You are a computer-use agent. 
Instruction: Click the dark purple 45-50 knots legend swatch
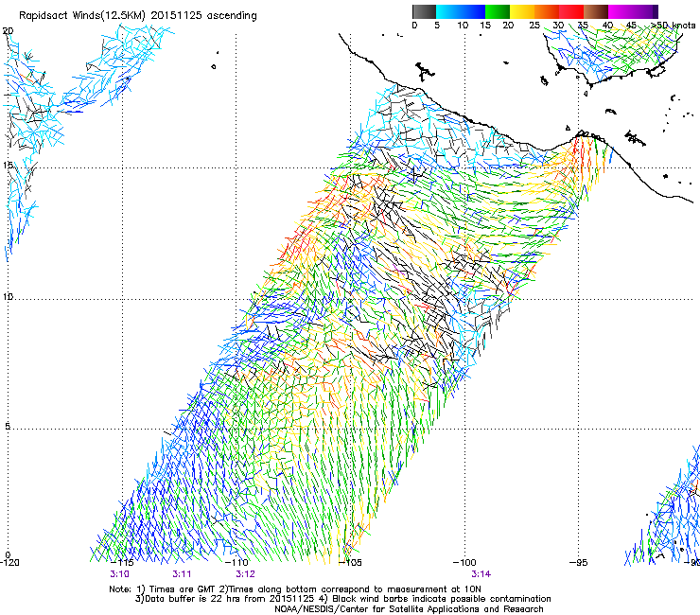(645, 11)
